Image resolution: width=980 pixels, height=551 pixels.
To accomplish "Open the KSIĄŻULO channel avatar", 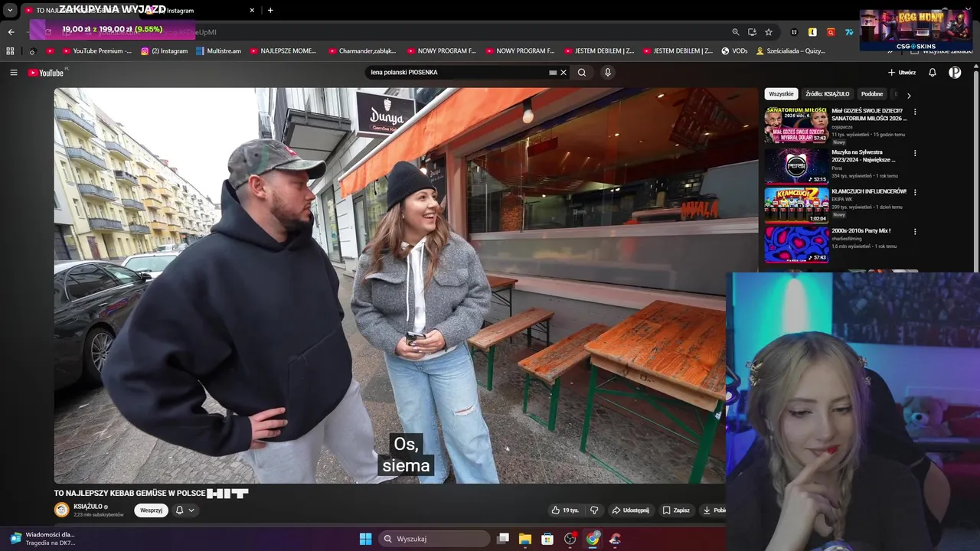I will coord(61,510).
